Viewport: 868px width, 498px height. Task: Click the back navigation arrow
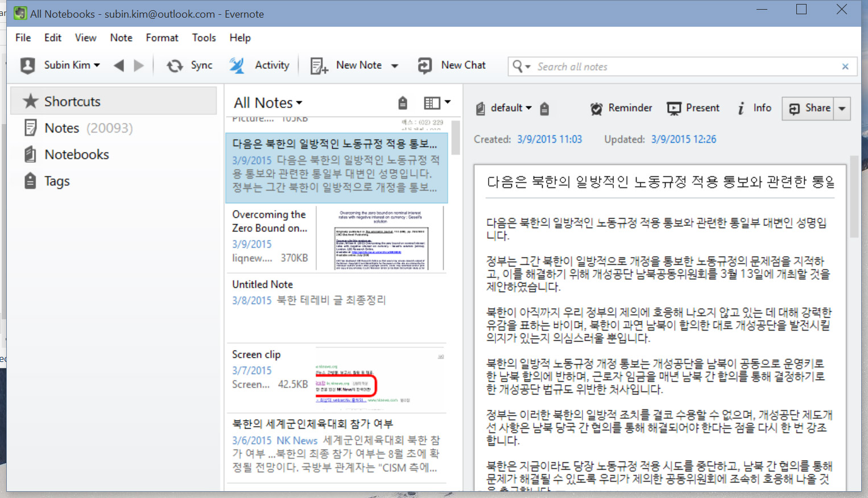click(x=119, y=65)
